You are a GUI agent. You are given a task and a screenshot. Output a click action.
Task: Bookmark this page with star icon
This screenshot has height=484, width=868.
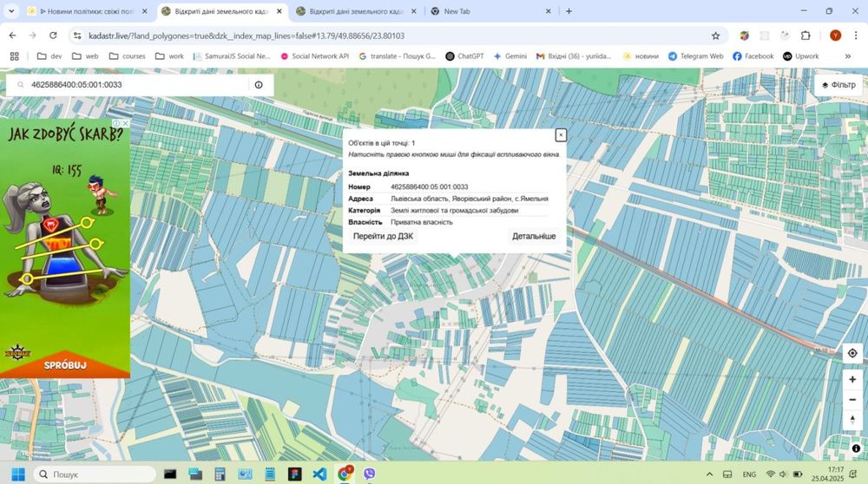pyautogui.click(x=715, y=36)
